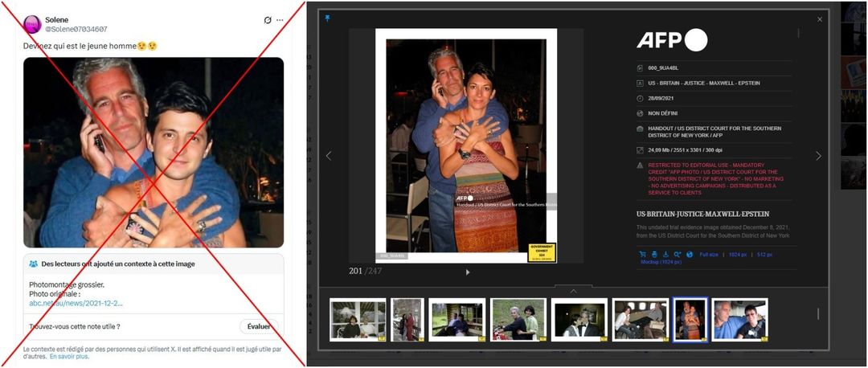Collapse the thumbnail strip with the chevron
The width and height of the screenshot is (868, 368).
[x=573, y=291]
